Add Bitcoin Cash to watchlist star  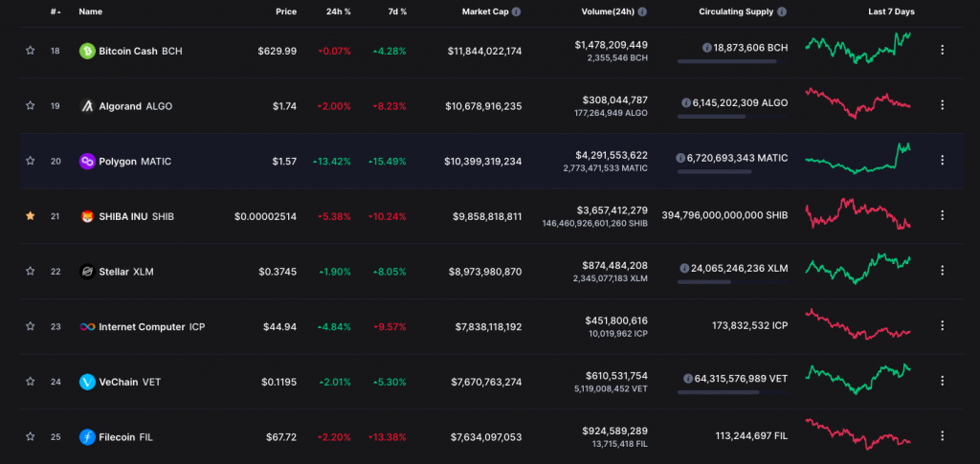coord(30,50)
